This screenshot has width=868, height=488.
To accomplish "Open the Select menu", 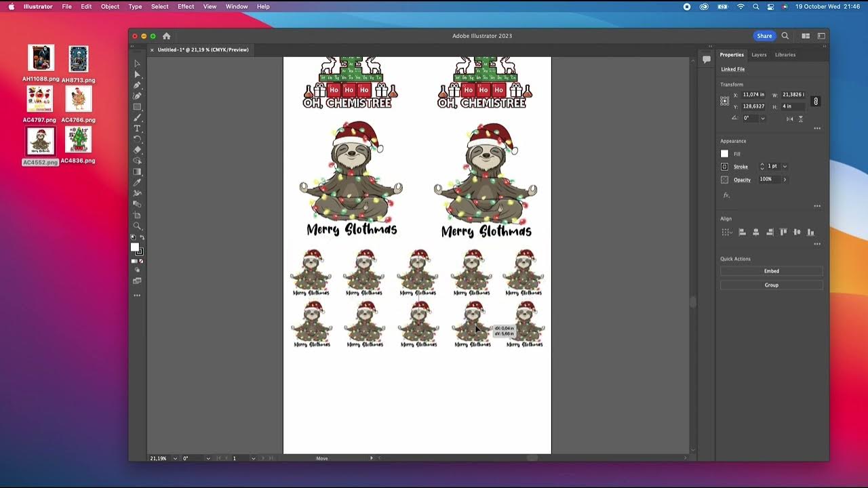I will tap(160, 6).
